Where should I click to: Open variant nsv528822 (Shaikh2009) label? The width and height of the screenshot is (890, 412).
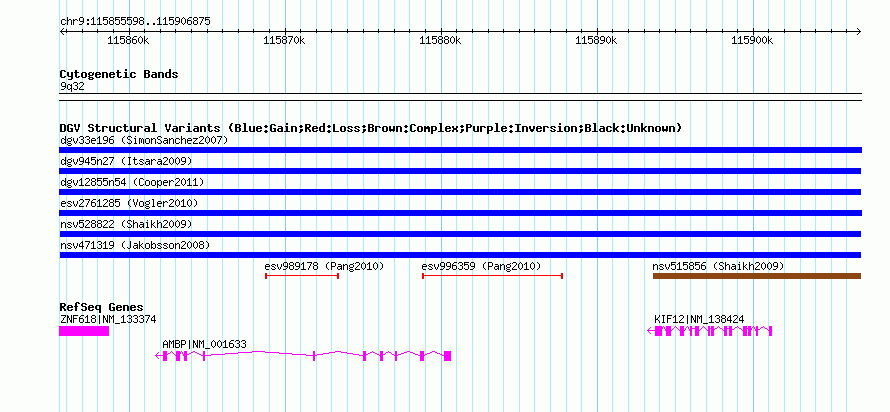[x=126, y=224]
